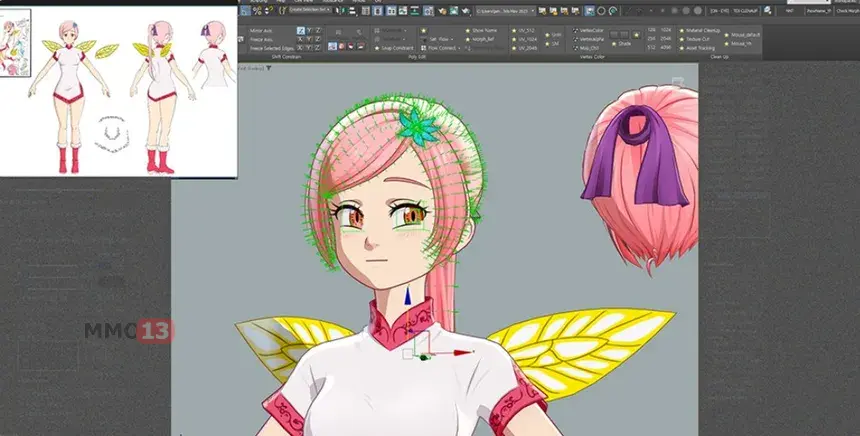Click the blue Z-axis arrow of gizmo
860x436 pixels.
point(408,297)
